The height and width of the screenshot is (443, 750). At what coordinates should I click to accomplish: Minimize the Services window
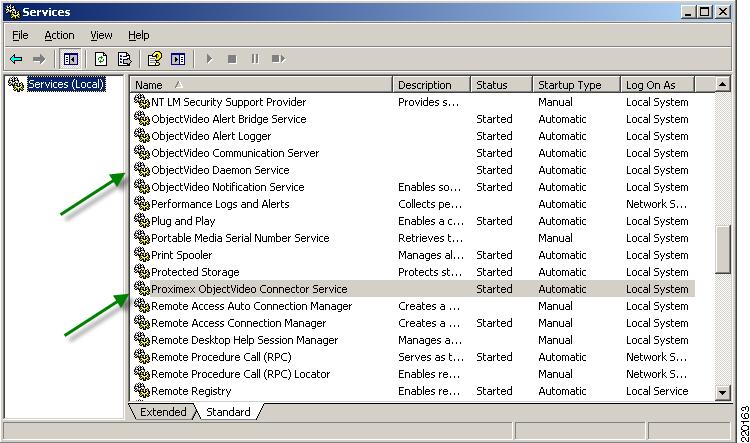688,12
